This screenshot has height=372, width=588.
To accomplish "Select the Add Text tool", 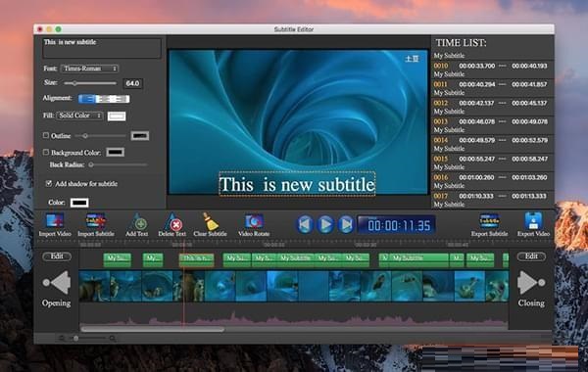I will pos(137,225).
